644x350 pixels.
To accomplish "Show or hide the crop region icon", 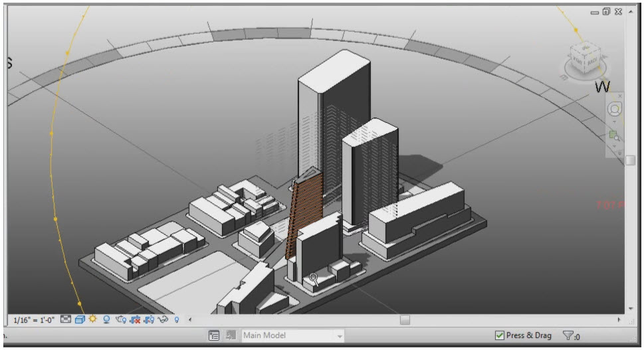I will click(149, 319).
